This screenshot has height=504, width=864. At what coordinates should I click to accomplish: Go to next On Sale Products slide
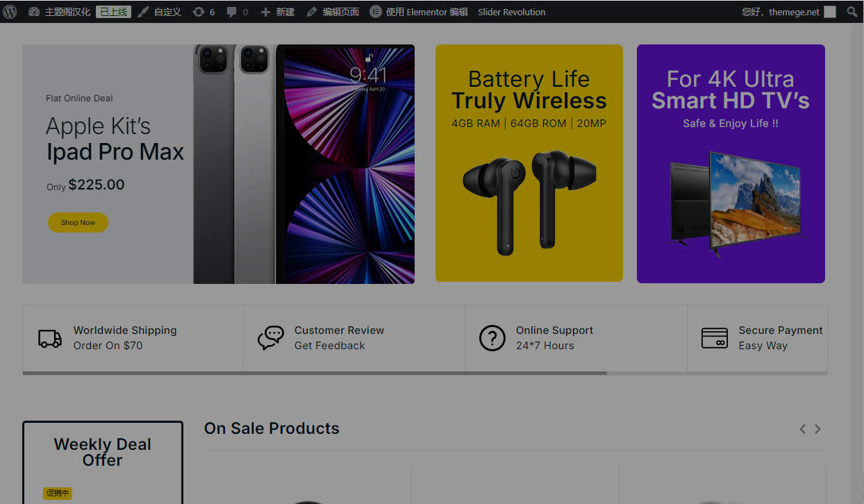817,429
